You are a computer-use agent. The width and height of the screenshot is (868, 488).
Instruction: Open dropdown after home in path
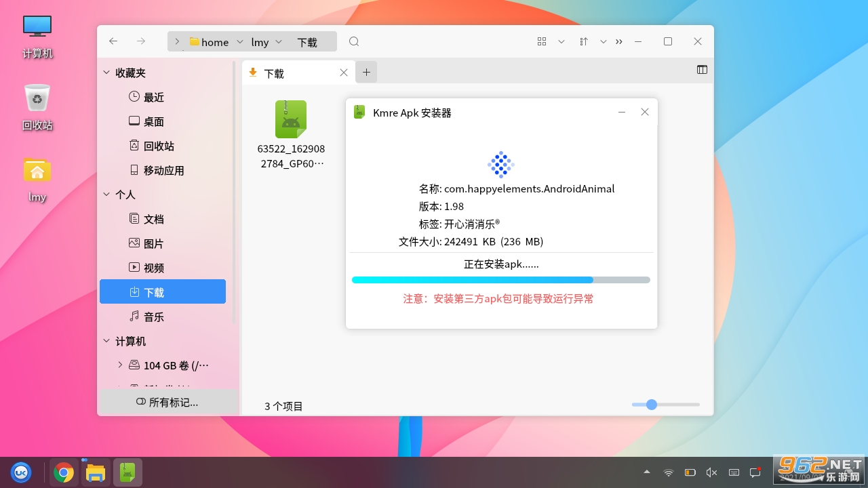coord(239,42)
